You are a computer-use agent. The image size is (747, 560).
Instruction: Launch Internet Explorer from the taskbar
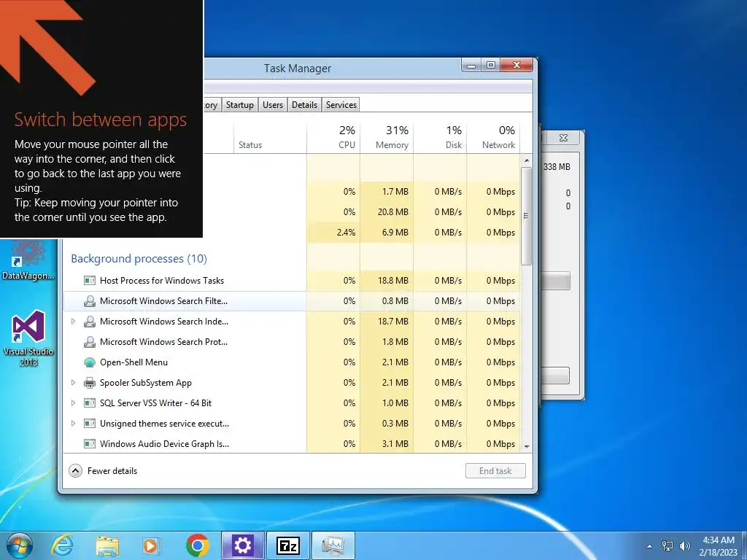point(62,545)
